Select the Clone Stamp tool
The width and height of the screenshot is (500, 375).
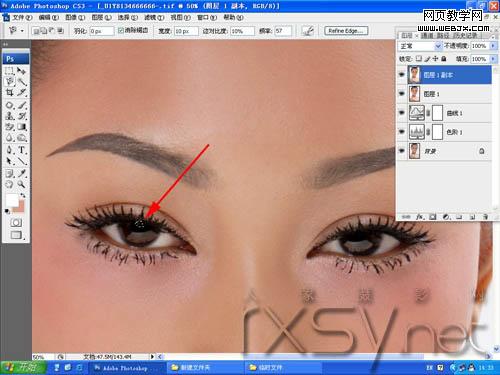point(9,116)
